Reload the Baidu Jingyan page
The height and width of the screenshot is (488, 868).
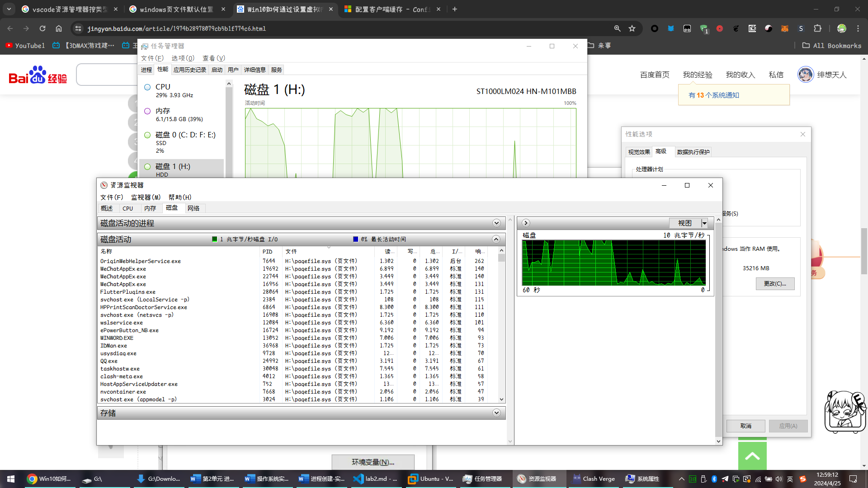tap(42, 28)
